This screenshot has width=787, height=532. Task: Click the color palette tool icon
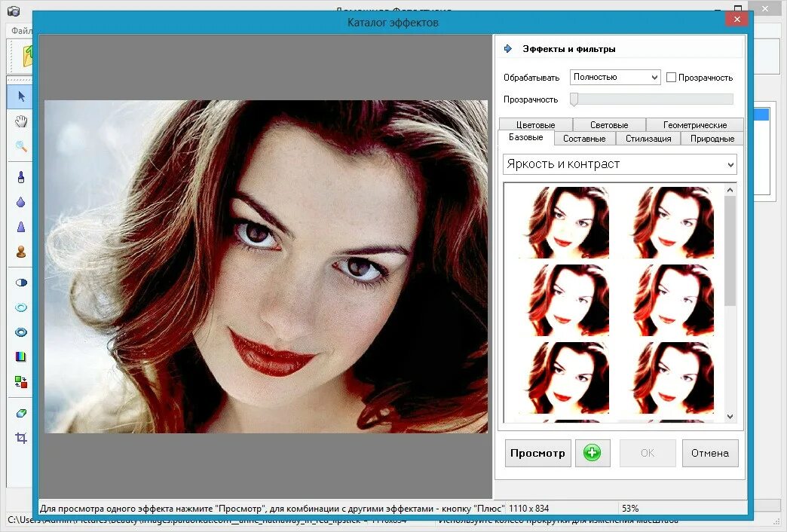point(20,356)
